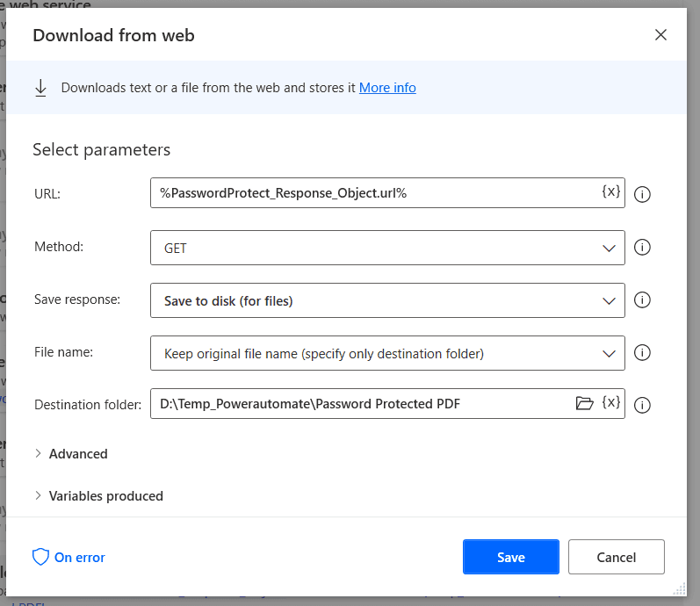
Task: Click the Destination folder path field
Action: (360, 404)
